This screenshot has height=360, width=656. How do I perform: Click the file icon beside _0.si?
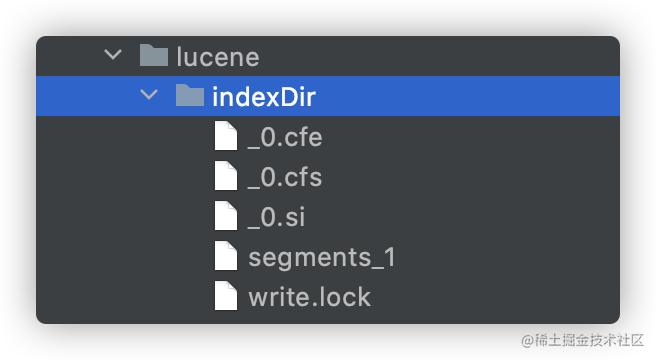[226, 216]
